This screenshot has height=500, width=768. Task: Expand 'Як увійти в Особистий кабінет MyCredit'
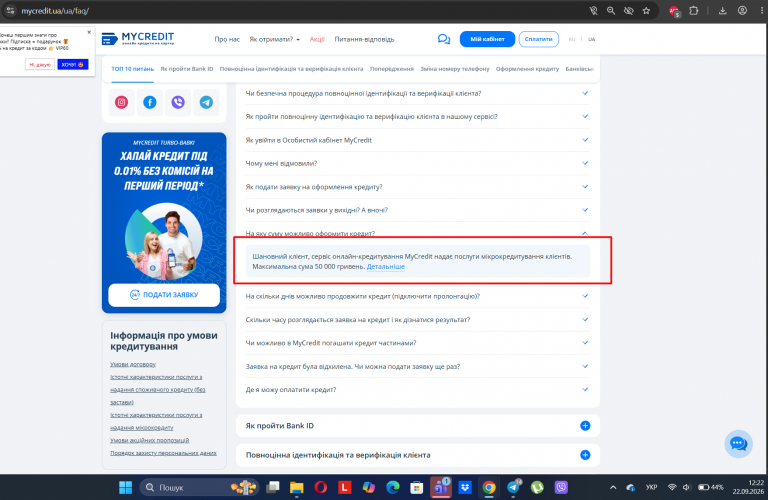(417, 140)
